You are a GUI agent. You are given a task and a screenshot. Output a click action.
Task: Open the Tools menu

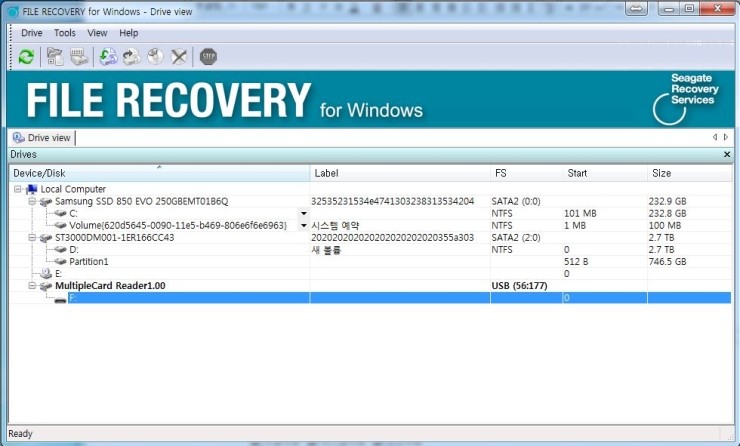65,33
